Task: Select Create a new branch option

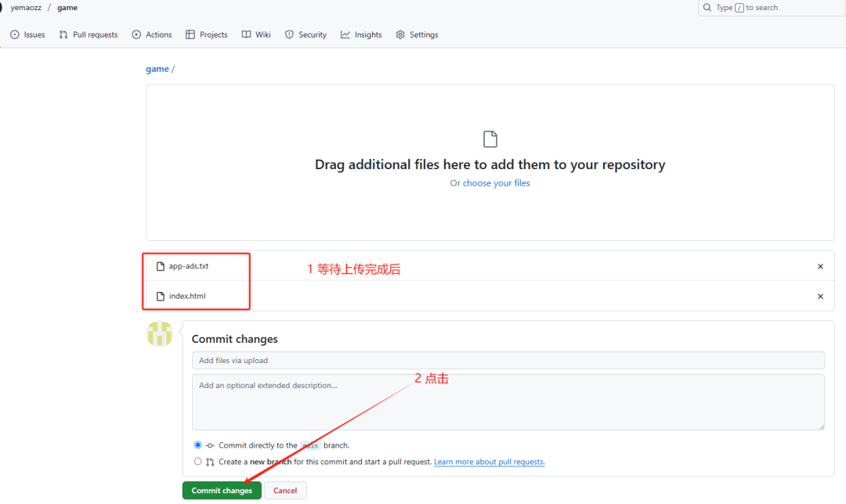Action: pyautogui.click(x=197, y=462)
